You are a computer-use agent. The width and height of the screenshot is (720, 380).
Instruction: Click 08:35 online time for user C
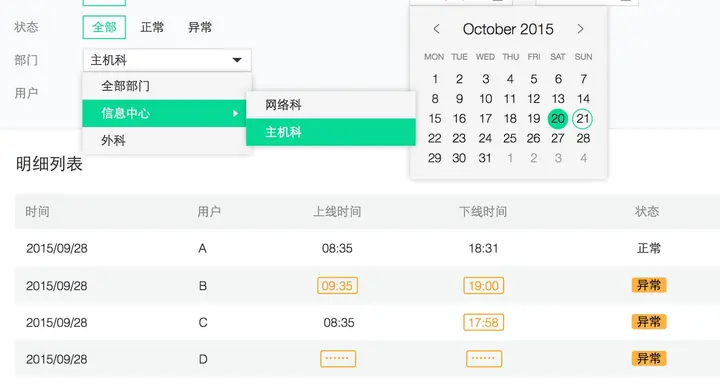coord(339,323)
